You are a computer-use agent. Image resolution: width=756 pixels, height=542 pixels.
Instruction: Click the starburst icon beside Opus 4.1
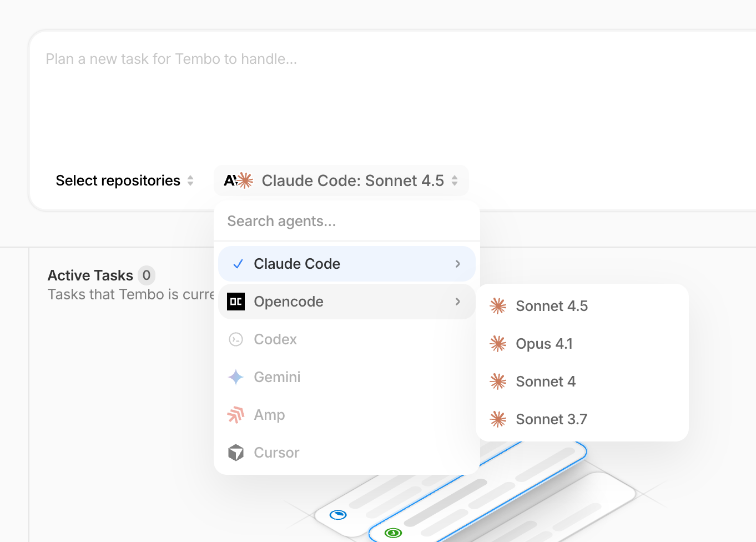pos(498,344)
